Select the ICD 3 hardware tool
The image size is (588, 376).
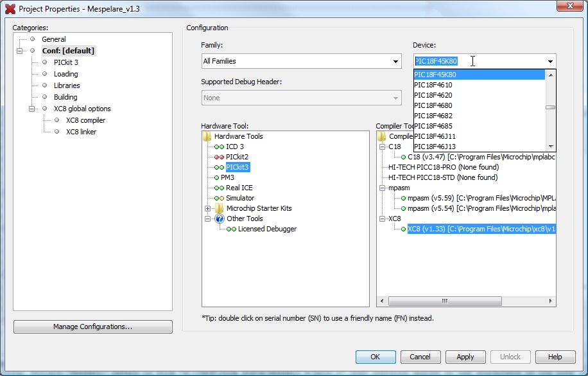coord(234,147)
